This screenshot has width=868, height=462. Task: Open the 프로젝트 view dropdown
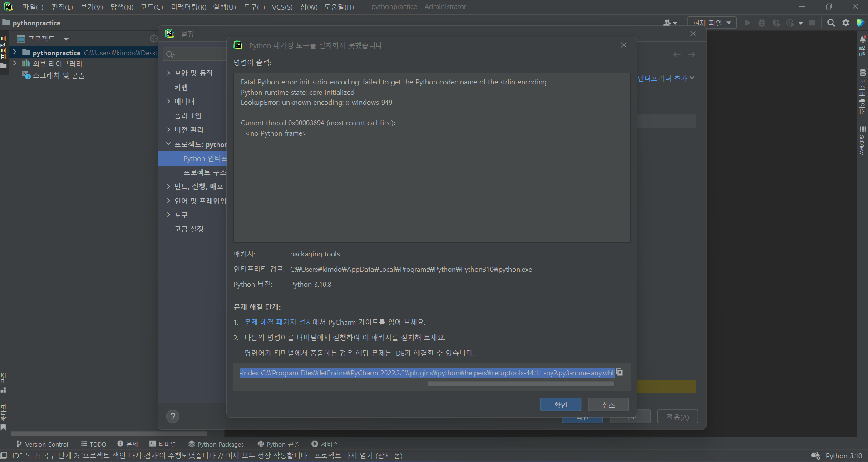[66, 39]
